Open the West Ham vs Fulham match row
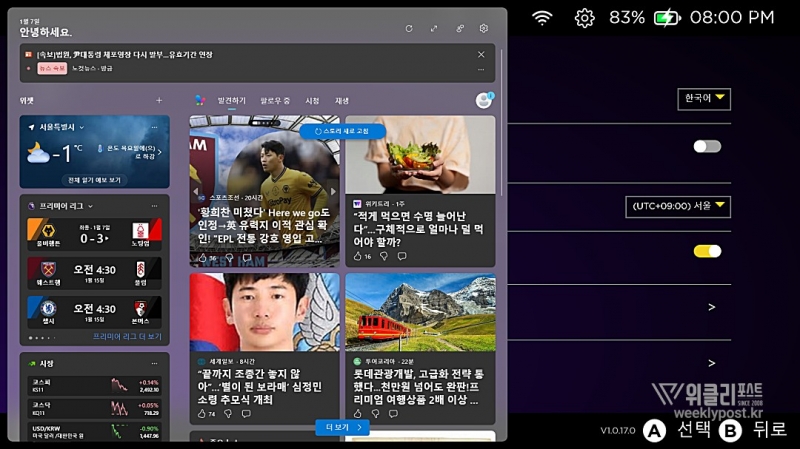The width and height of the screenshot is (800, 449). tap(94, 273)
